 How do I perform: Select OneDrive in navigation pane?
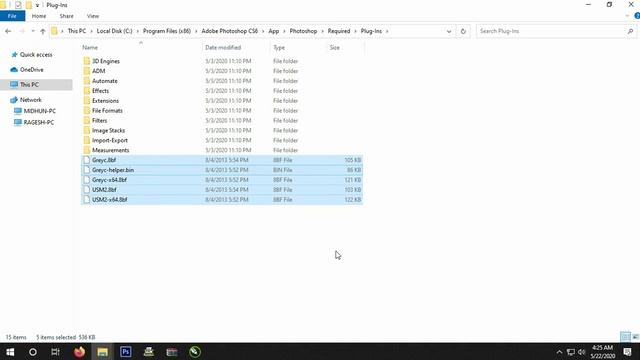(31, 70)
